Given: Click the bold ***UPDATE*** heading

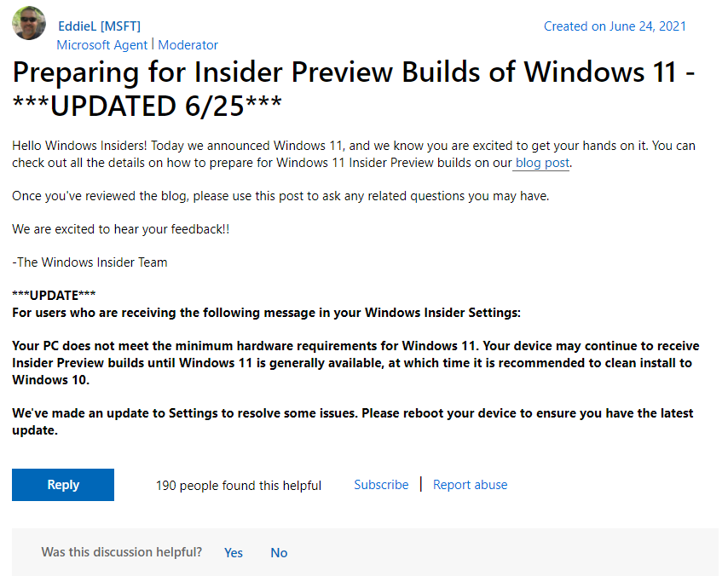Looking at the screenshot, I should (x=54, y=295).
